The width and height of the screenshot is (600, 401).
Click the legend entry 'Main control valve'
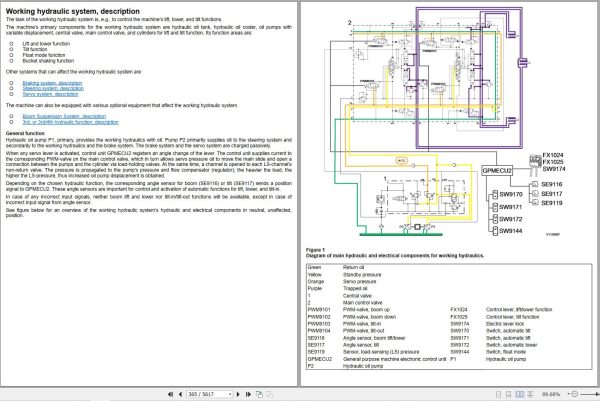(362, 303)
